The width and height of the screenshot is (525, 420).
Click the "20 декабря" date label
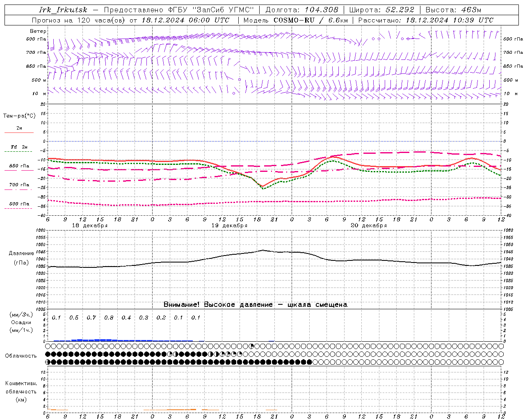tap(369, 226)
